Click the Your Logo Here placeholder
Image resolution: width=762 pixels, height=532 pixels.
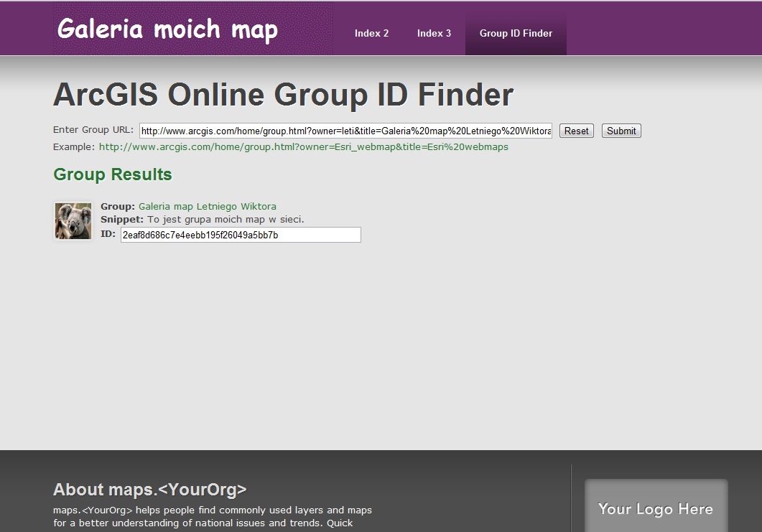pyautogui.click(x=656, y=506)
